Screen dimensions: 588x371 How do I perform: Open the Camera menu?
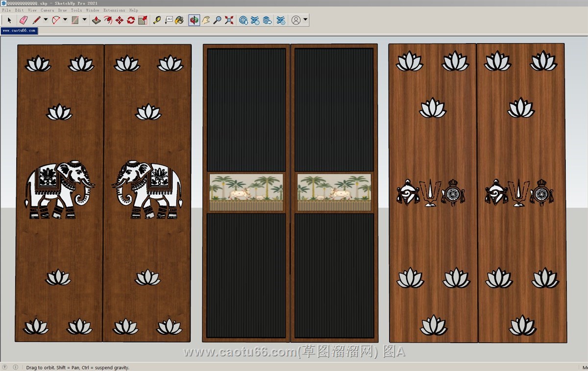point(48,10)
